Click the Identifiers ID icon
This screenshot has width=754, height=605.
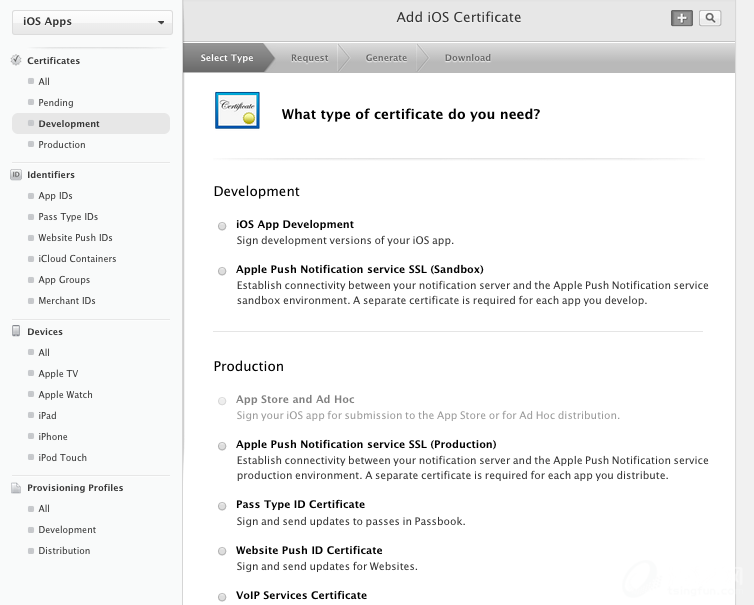point(16,175)
